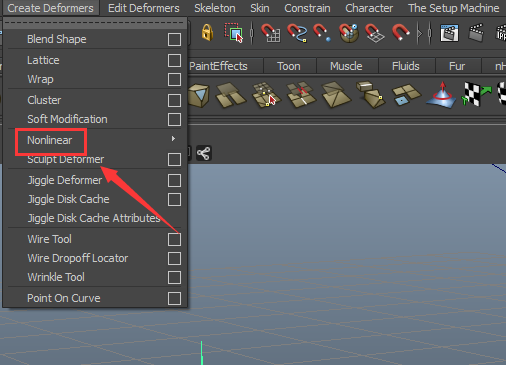This screenshot has width=506, height=365.
Task: Click the highlight selection mode icon
Action: [234, 33]
